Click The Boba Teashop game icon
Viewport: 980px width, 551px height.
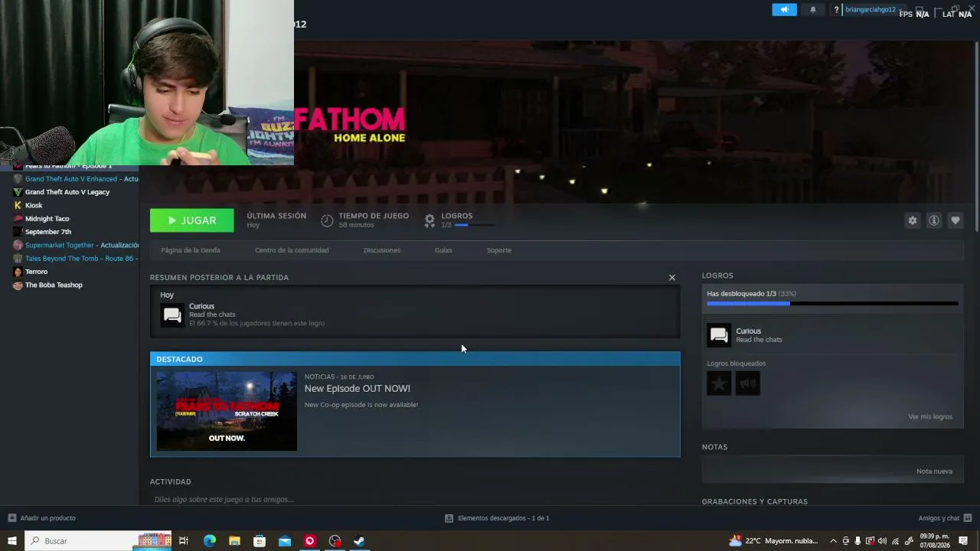[x=18, y=285]
